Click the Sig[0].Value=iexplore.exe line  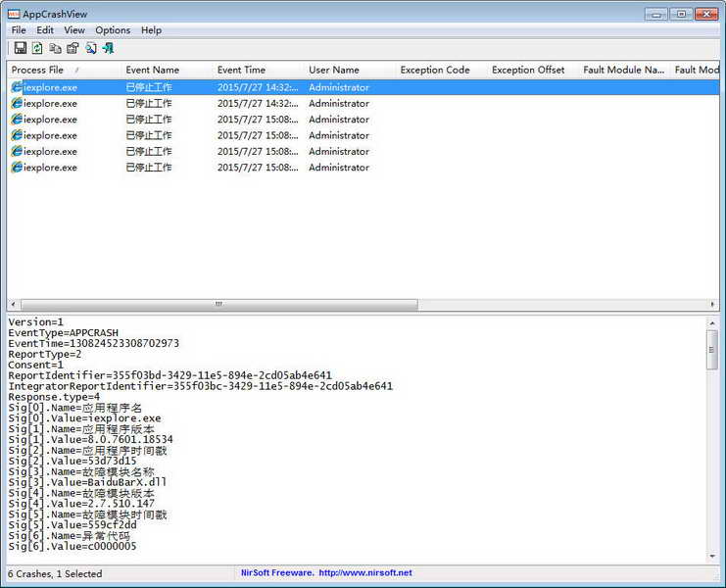point(84,418)
